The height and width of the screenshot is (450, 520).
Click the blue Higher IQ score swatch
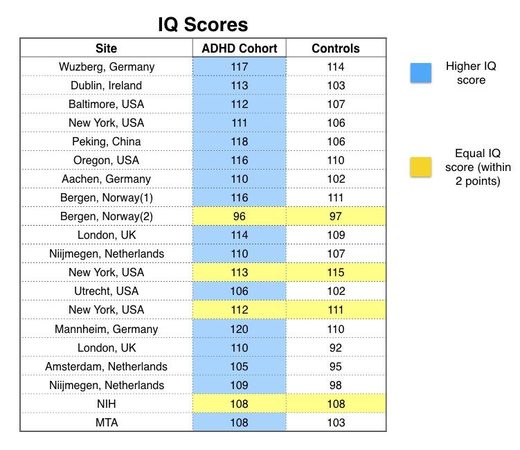tap(420, 73)
